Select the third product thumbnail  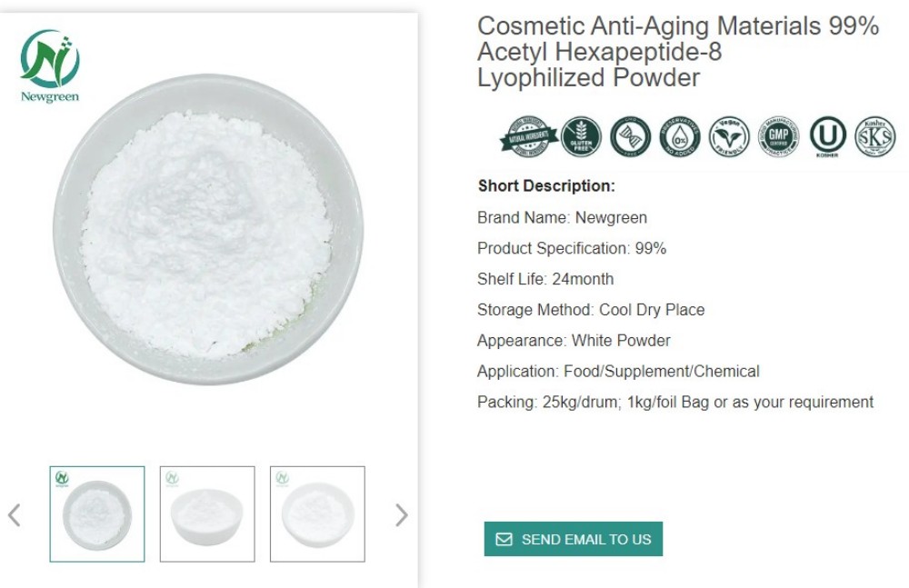point(317,513)
